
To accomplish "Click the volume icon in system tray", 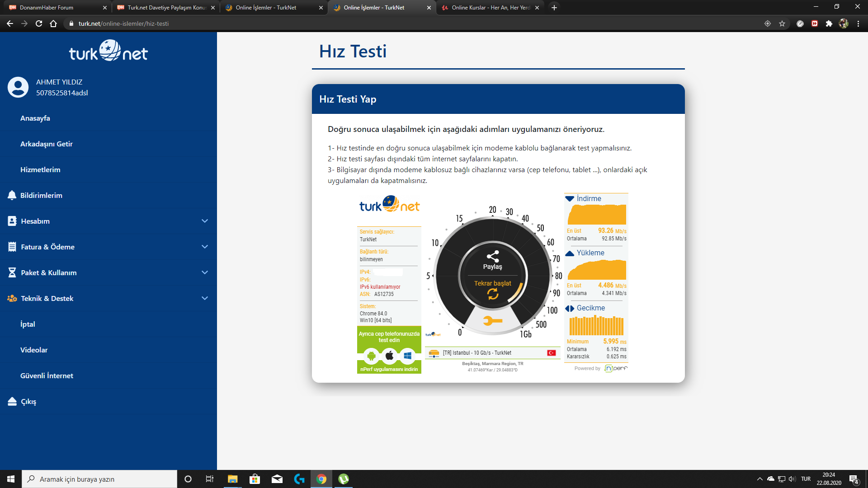I will coord(792,479).
